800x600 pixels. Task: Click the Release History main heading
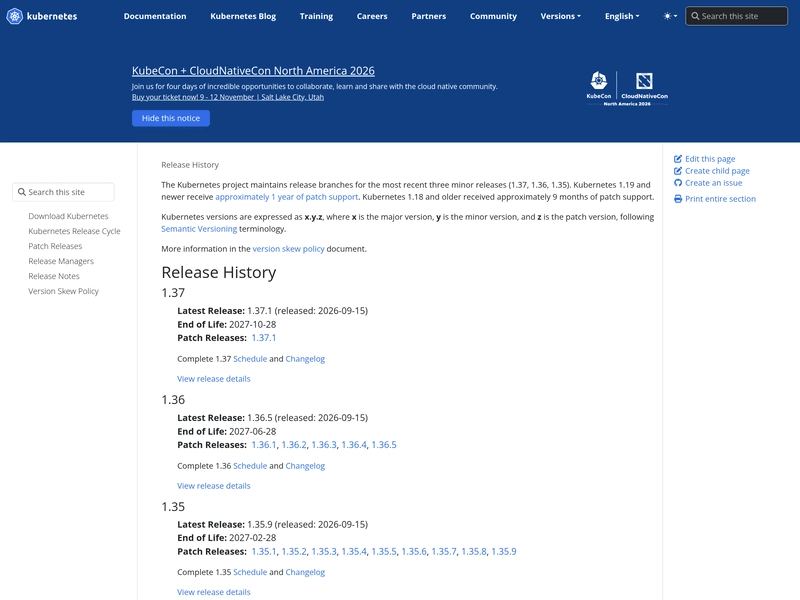pos(219,272)
